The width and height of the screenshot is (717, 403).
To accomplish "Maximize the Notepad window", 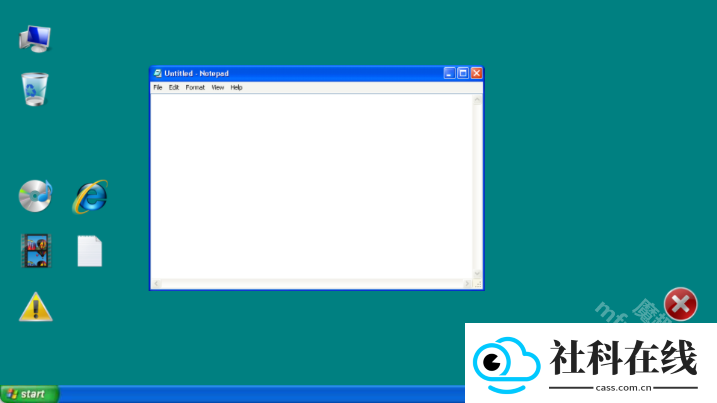I will pos(463,73).
